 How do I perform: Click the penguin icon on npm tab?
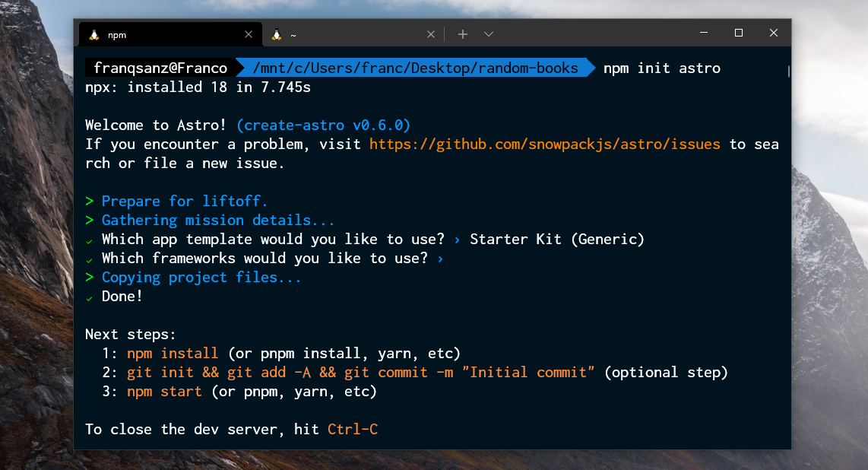[x=94, y=34]
